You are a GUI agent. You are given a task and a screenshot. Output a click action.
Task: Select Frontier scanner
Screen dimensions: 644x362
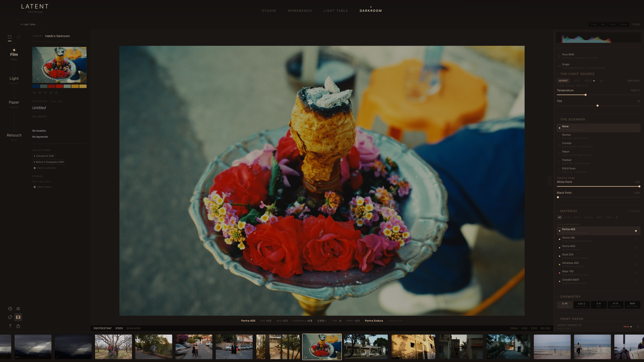pos(598,145)
